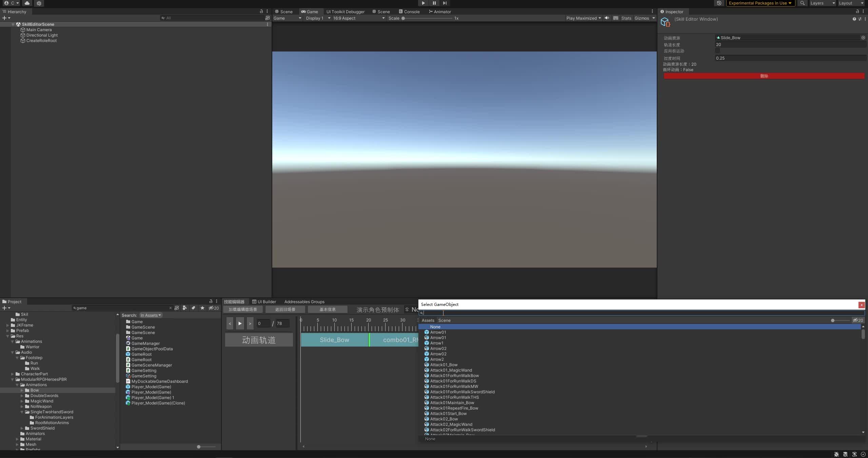Switch to the Scene tab in object picker
The image size is (868, 458).
(444, 320)
